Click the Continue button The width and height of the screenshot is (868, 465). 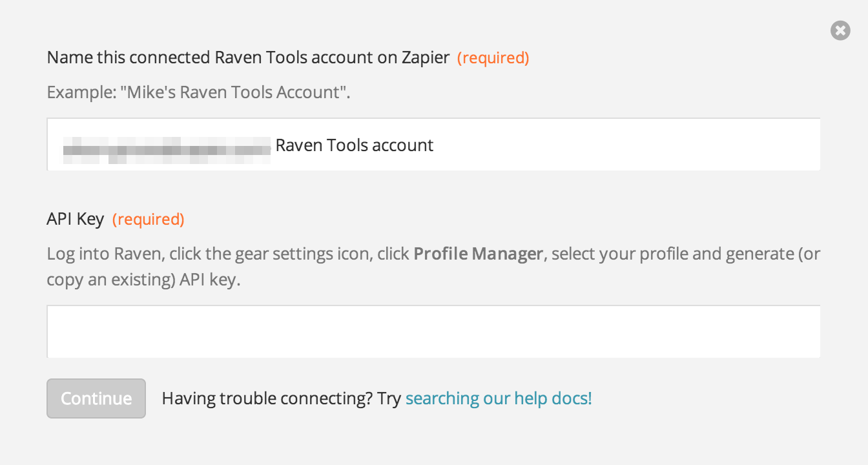coord(96,398)
